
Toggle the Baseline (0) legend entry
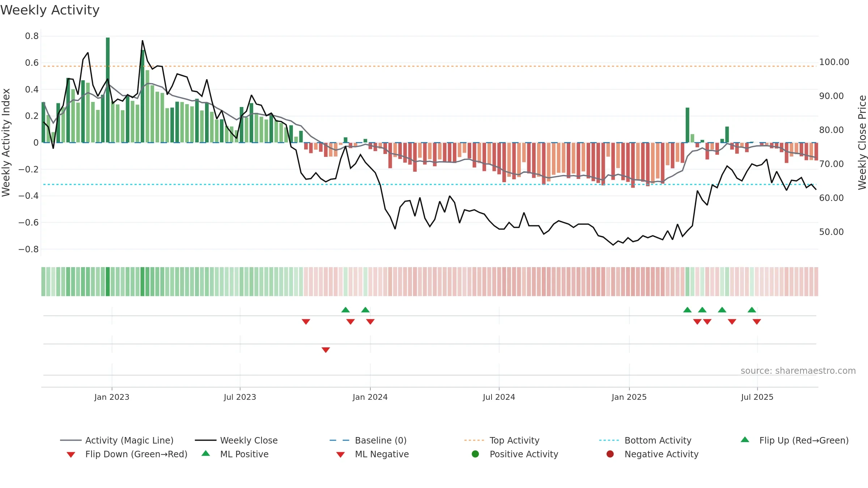pos(368,440)
